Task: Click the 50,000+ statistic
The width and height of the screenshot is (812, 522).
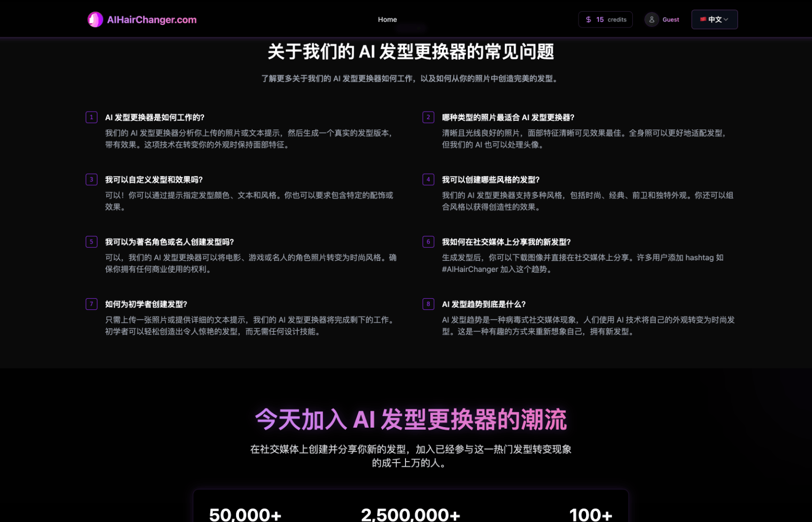Action: coord(245,514)
